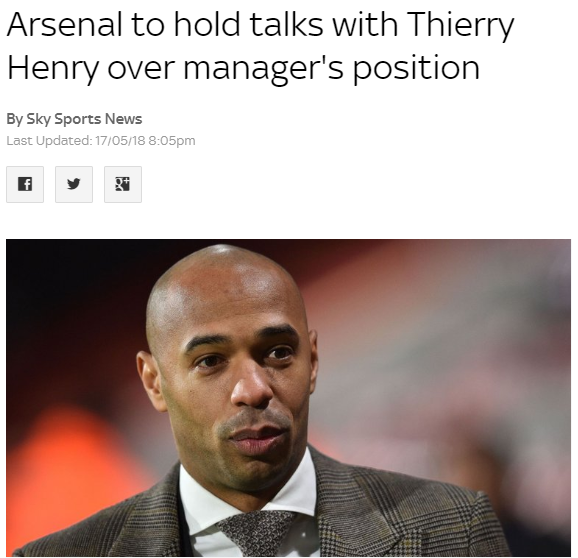The image size is (578, 558).
Task: Click the article headline about Arsenal talks
Action: pos(260,47)
